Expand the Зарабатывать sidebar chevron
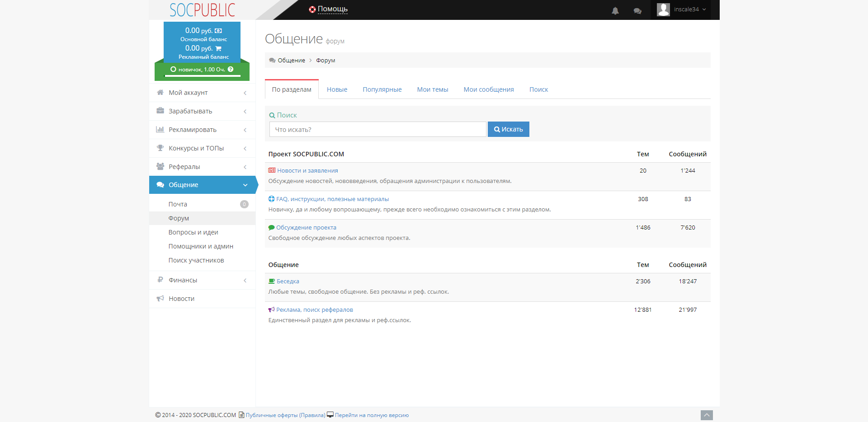 [245, 111]
